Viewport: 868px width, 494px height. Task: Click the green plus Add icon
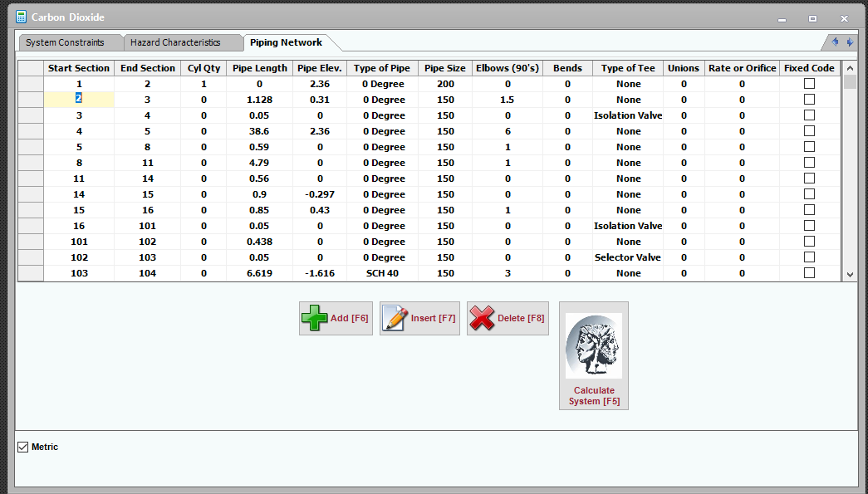[315, 319]
